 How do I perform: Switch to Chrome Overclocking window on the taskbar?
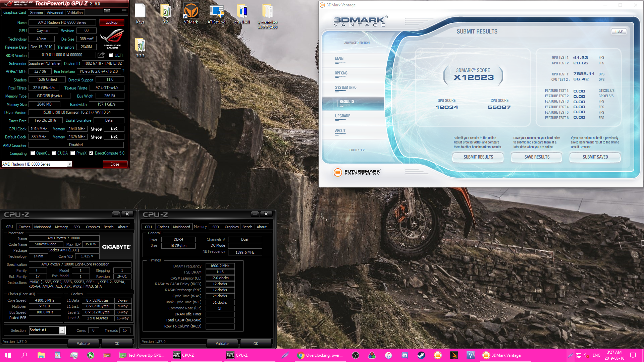tap(320, 355)
